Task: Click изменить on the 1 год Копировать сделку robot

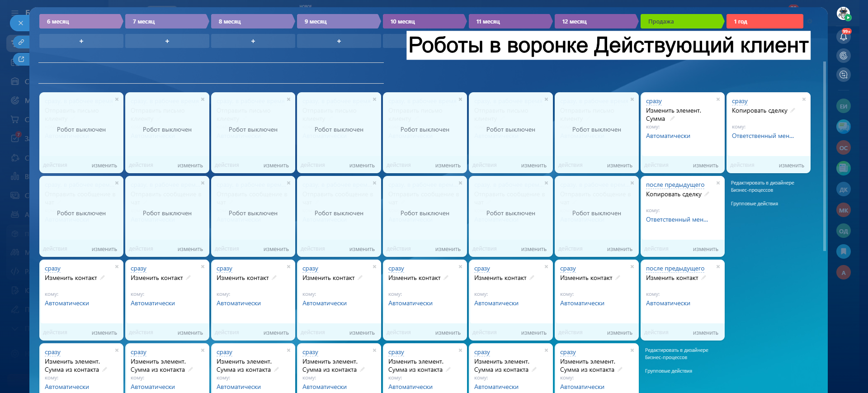Action: 791,166
